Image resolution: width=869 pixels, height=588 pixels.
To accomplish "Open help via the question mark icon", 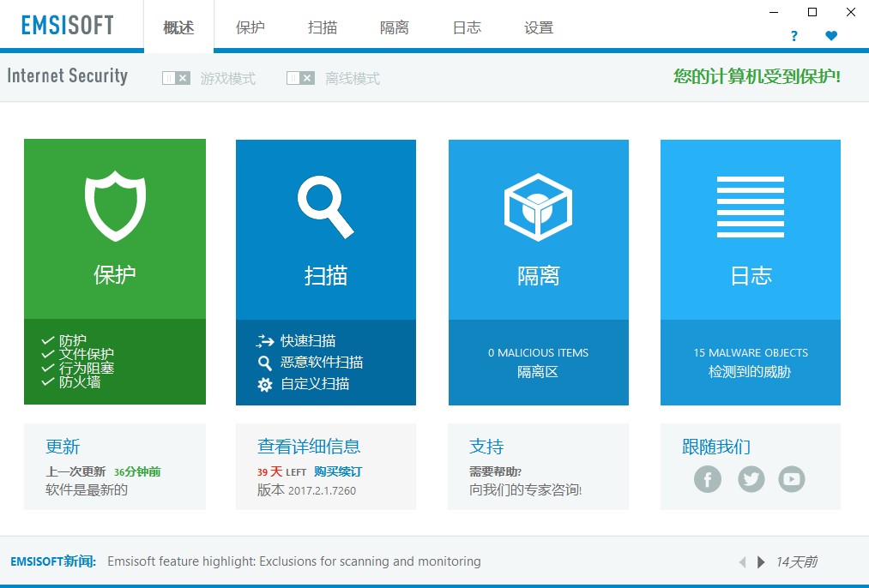I will coord(794,36).
